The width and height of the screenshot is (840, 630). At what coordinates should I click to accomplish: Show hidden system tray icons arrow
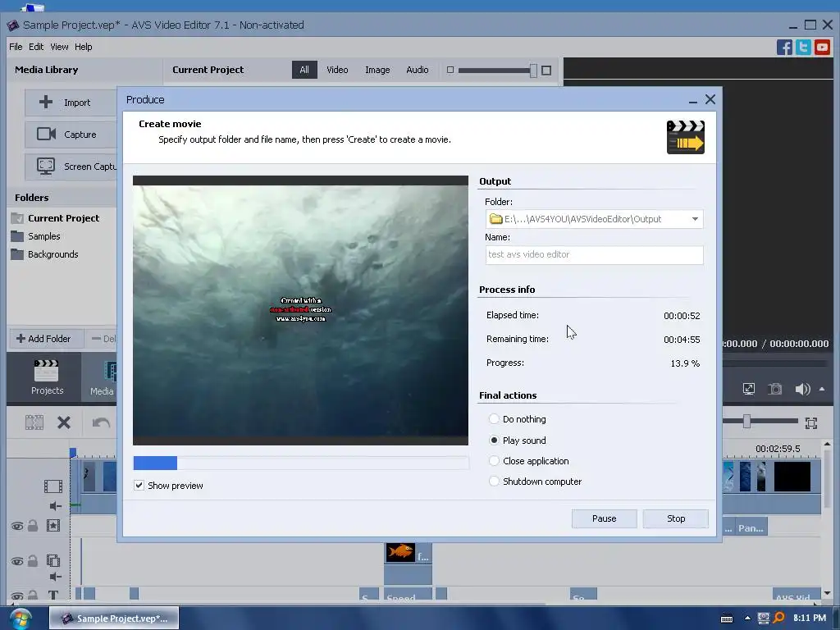point(747,619)
